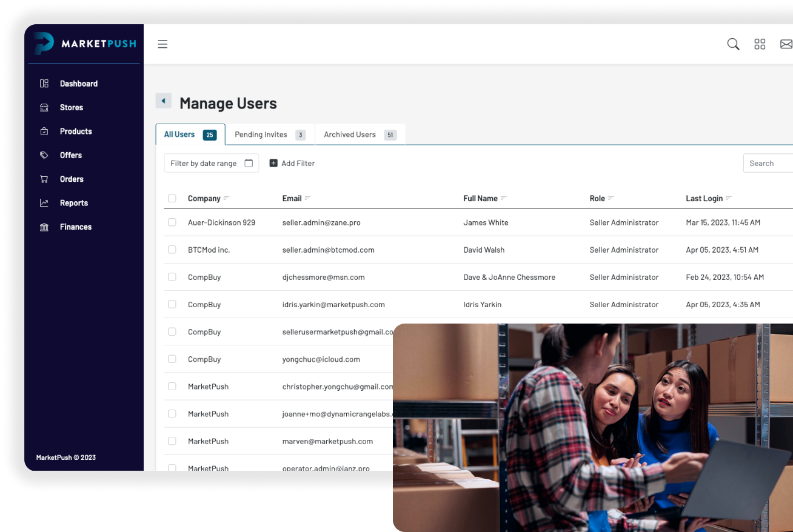
Task: Sort by Email column icon
Action: 307,199
